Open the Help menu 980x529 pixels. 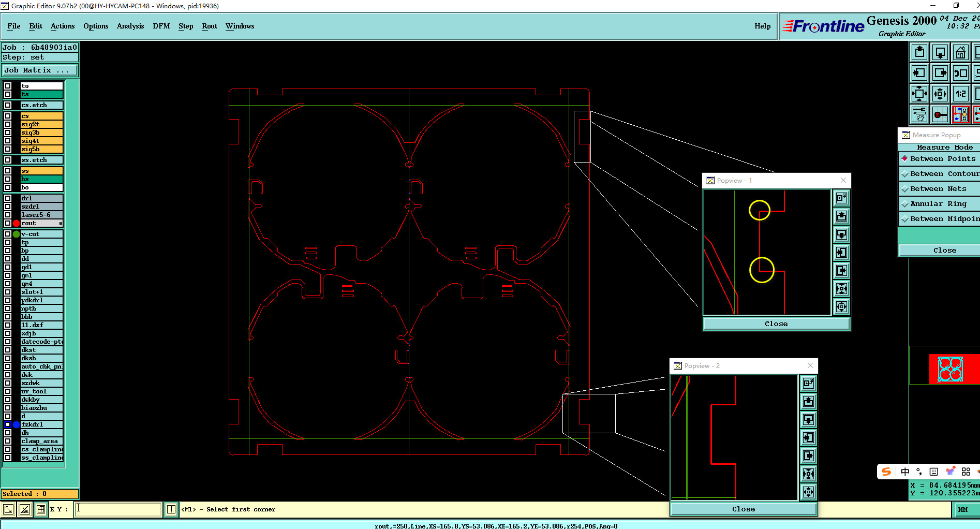[x=762, y=26]
